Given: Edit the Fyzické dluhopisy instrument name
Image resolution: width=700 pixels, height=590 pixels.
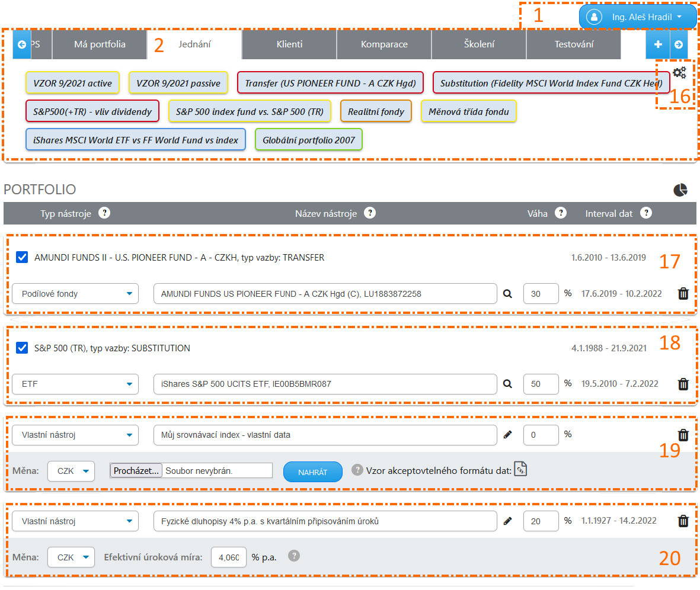Looking at the screenshot, I should point(507,521).
